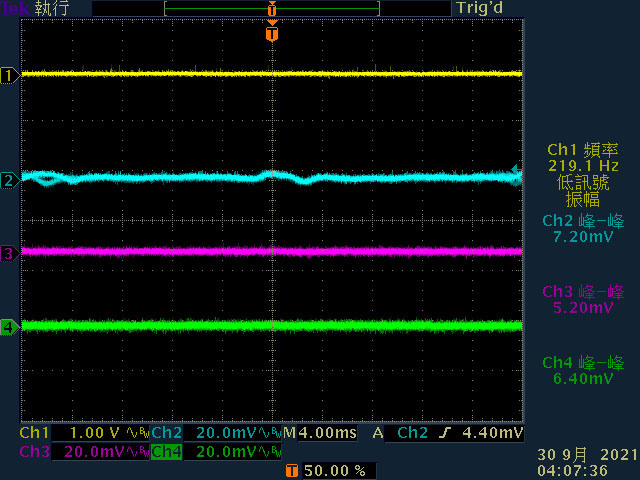The height and width of the screenshot is (480, 640).
Task: Select the highlighted Ch4 label at bottom
Action: pos(167,452)
